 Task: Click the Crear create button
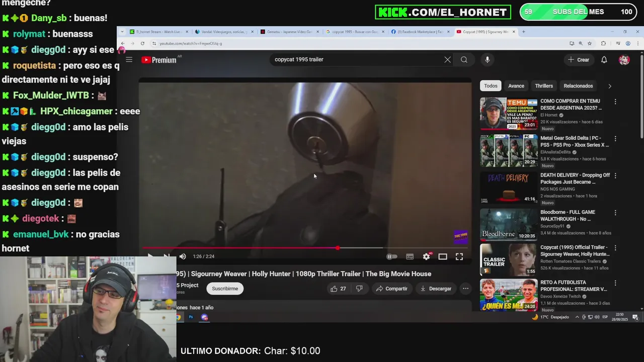pyautogui.click(x=578, y=60)
